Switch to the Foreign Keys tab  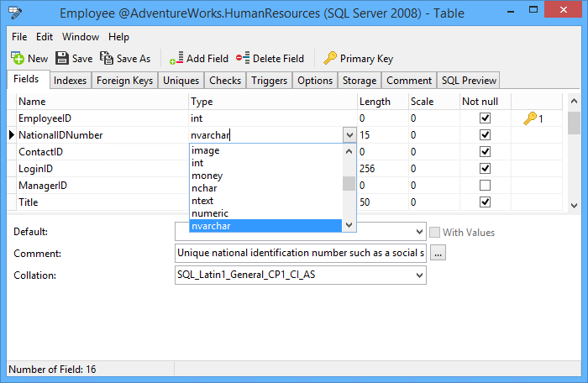coord(125,81)
